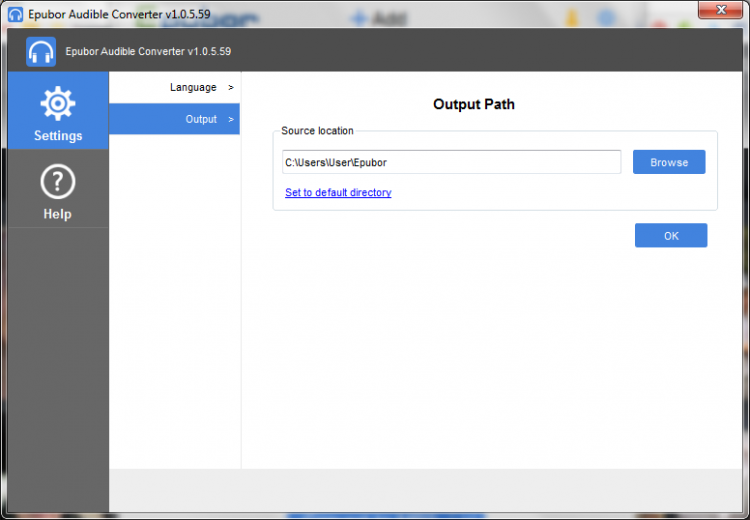Click the Source location group label
The height and width of the screenshot is (520, 750).
(317, 131)
